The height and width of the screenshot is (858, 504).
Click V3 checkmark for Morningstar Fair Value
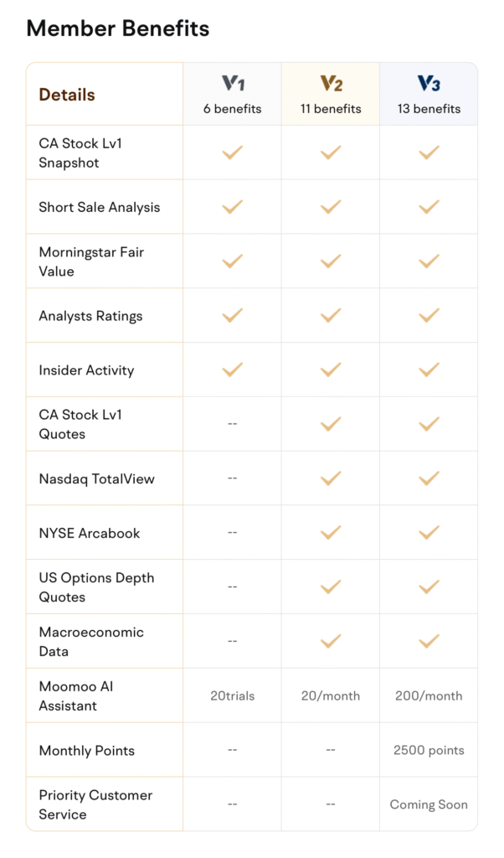coord(429,261)
